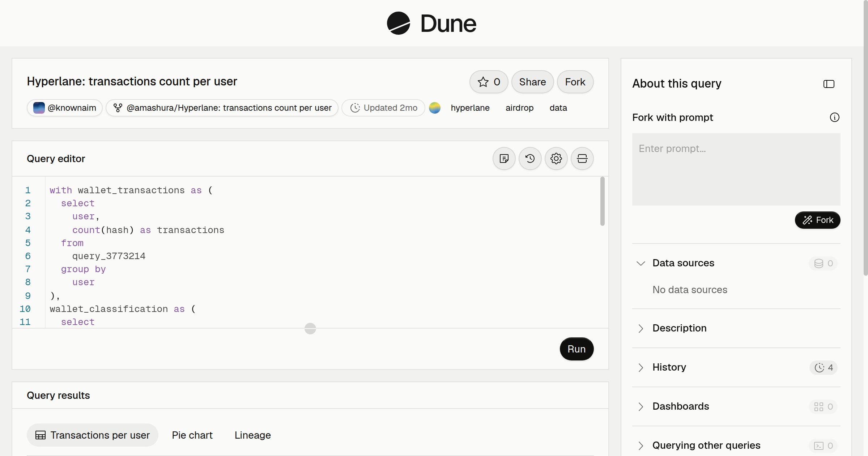The image size is (868, 456).
Task: Expand the Querying other queries section
Action: pos(641,446)
